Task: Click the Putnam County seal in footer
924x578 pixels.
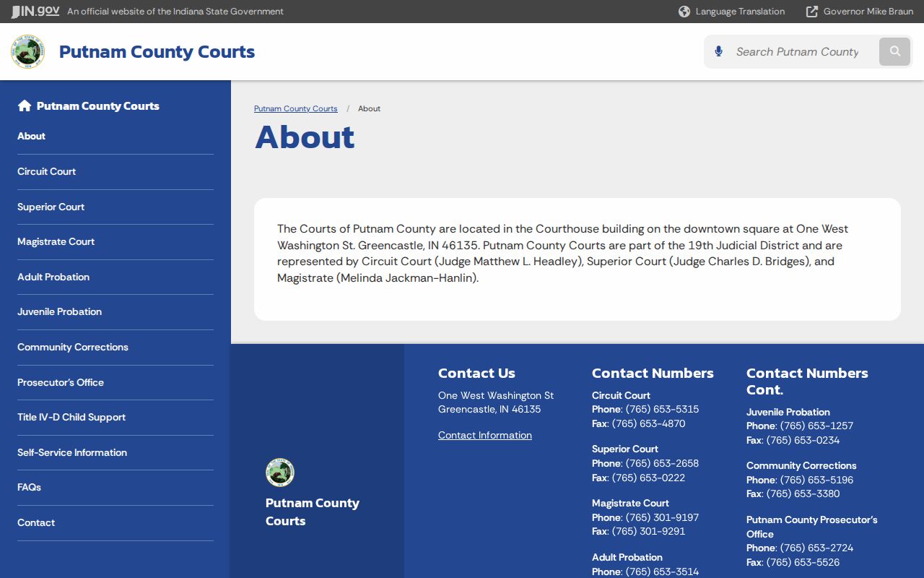Action: [280, 473]
